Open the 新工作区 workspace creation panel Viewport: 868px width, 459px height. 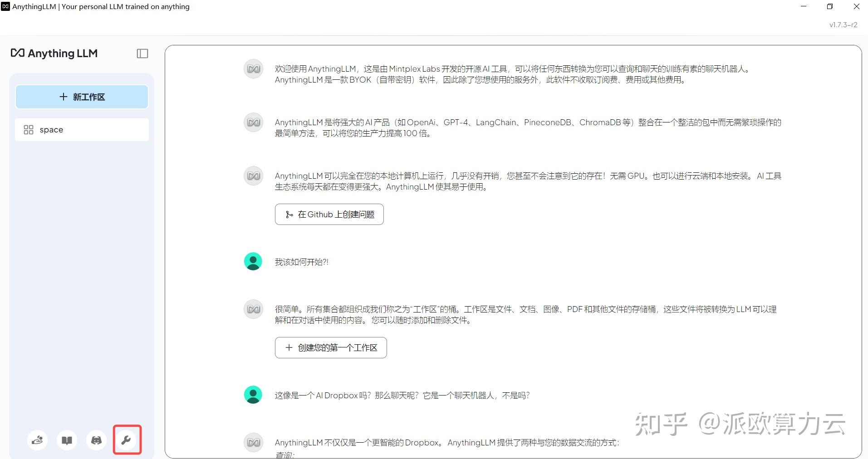point(82,97)
